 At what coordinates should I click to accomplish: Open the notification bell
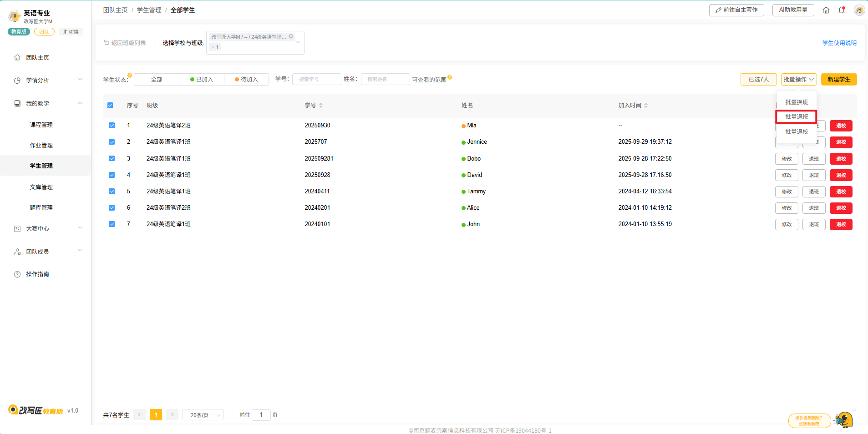842,10
